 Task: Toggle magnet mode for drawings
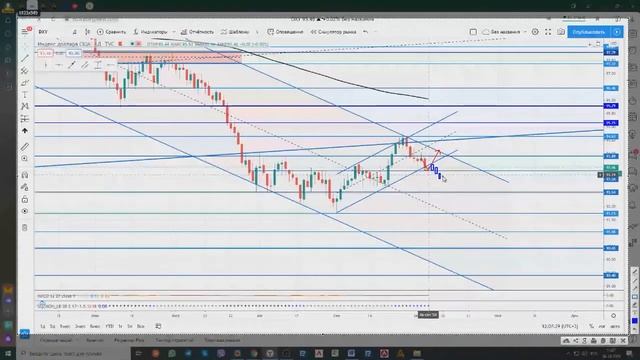25,175
